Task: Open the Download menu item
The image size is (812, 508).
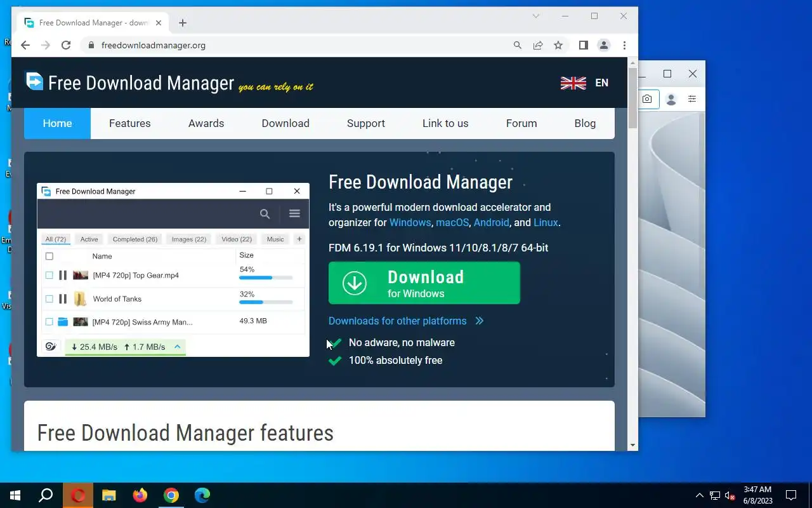Action: tap(285, 123)
